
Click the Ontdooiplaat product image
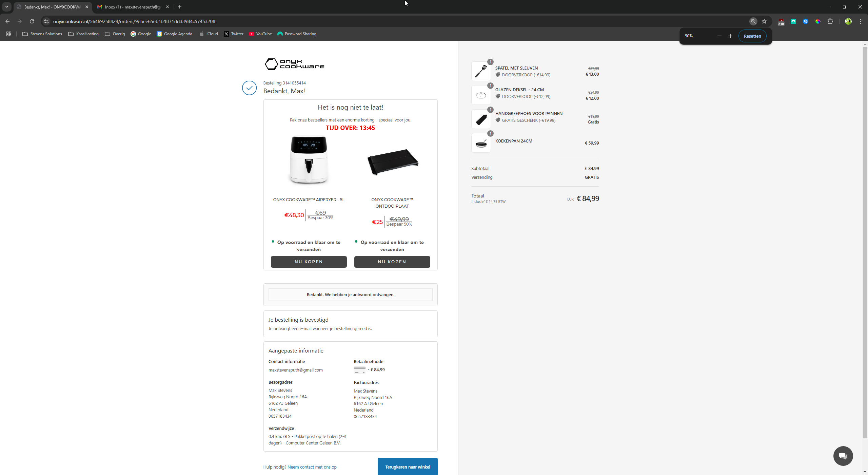(x=392, y=162)
